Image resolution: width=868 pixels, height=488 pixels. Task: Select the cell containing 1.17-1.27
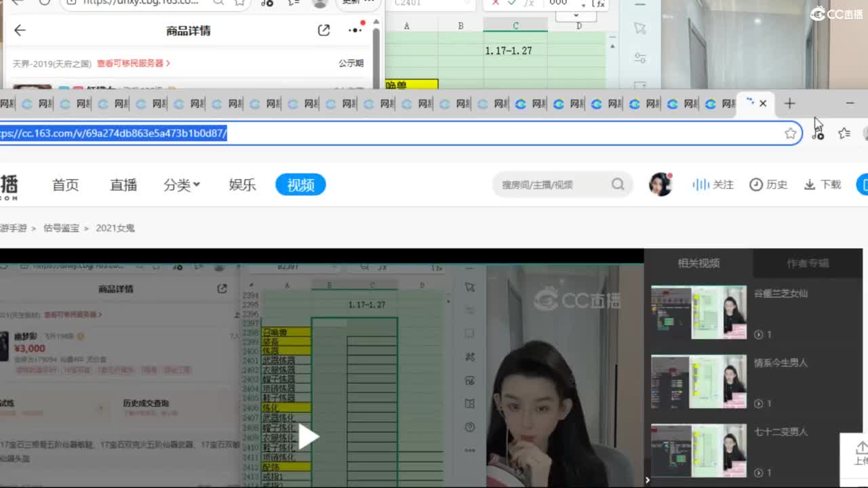coord(515,51)
